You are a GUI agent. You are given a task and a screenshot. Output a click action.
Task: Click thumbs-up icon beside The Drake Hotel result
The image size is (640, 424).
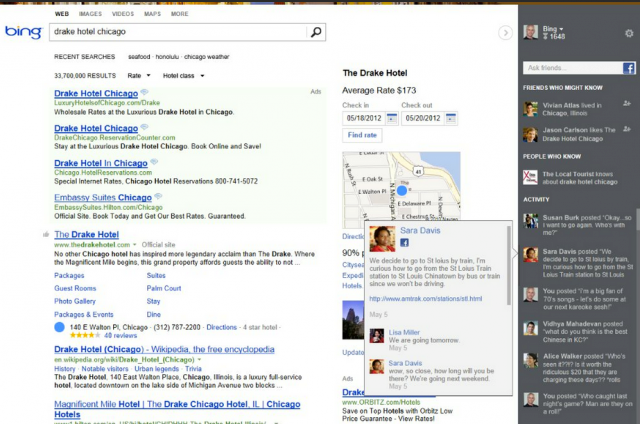point(46,234)
